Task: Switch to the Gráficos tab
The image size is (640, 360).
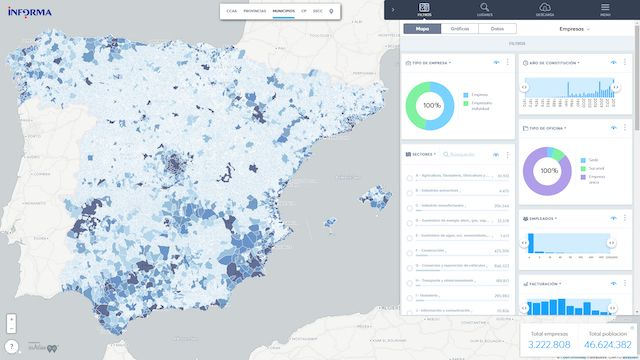Action: pyautogui.click(x=460, y=29)
